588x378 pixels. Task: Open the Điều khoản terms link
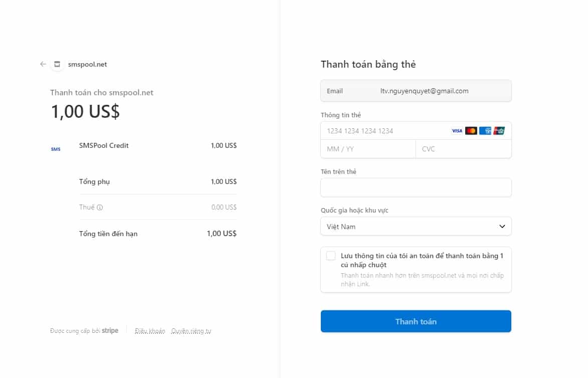click(x=150, y=331)
